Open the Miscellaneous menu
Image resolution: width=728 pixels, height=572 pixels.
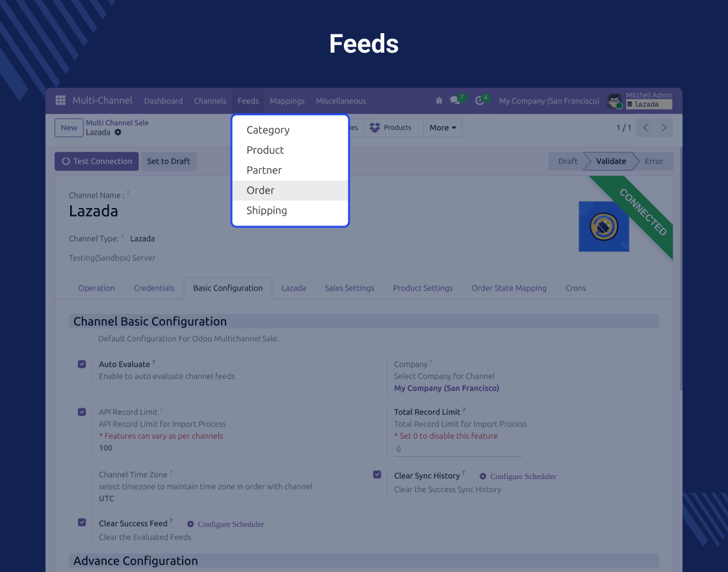(x=341, y=101)
